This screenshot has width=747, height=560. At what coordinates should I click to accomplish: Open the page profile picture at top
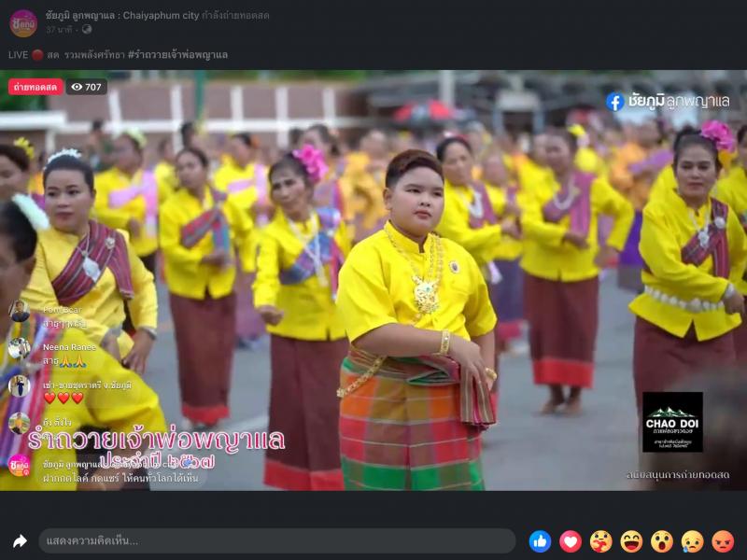[x=22, y=22]
